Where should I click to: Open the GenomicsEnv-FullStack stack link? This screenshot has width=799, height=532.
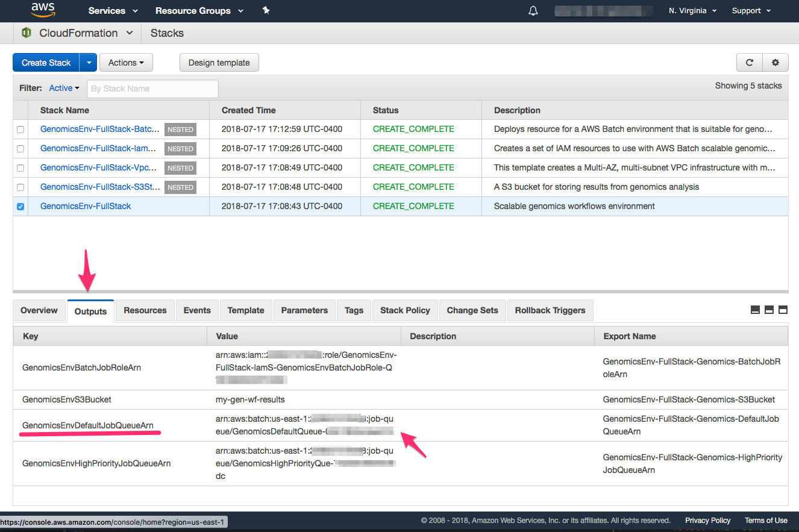(x=86, y=206)
